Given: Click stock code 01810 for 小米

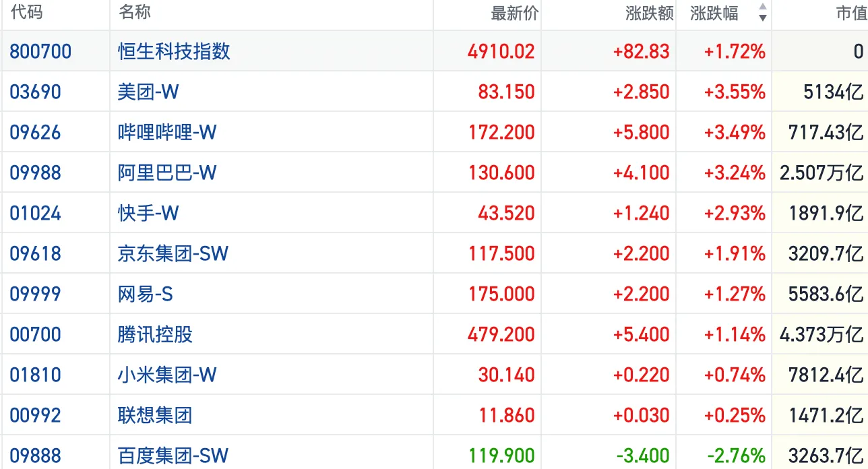Looking at the screenshot, I should pos(35,375).
